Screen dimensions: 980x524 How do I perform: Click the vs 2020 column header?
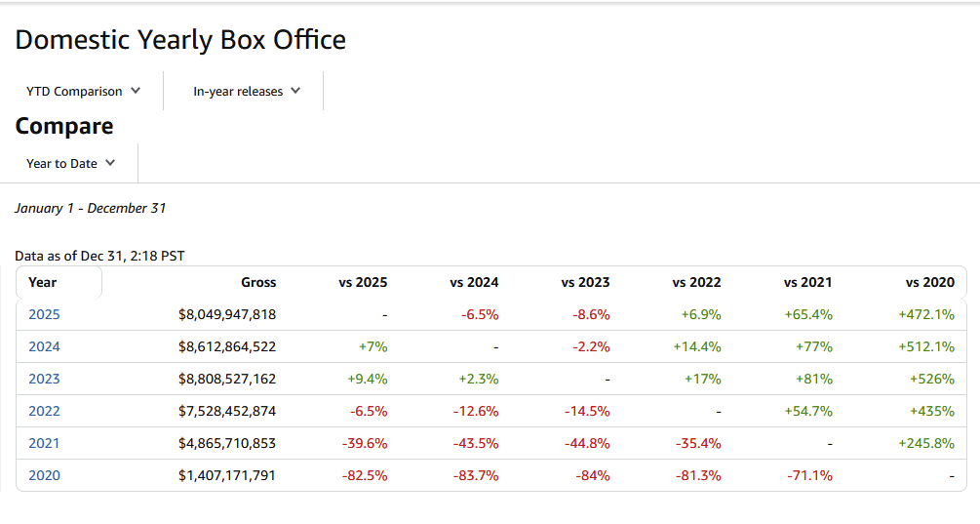(x=929, y=282)
